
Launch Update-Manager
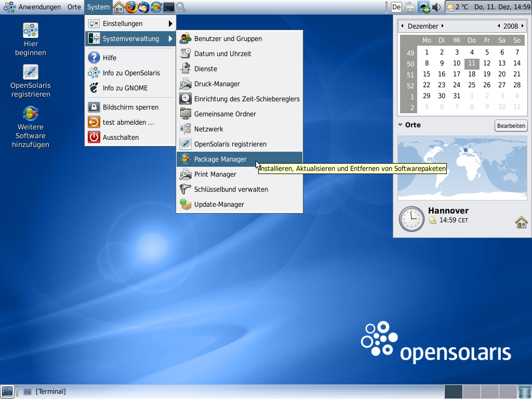pyautogui.click(x=239, y=204)
